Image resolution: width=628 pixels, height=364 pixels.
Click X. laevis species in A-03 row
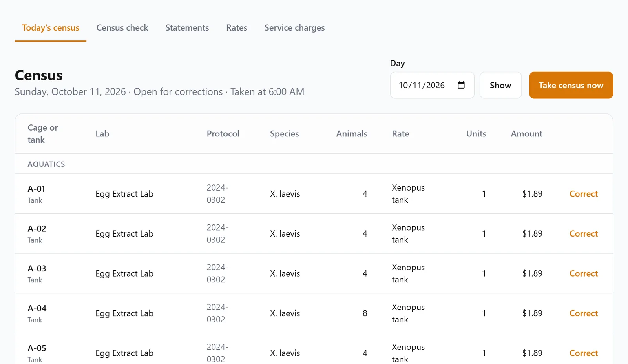click(x=285, y=273)
